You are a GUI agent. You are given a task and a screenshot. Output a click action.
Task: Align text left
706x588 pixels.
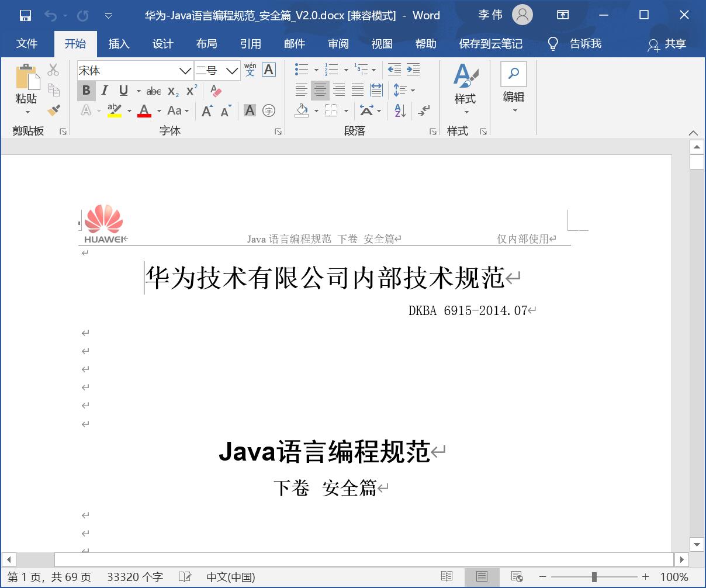(302, 90)
